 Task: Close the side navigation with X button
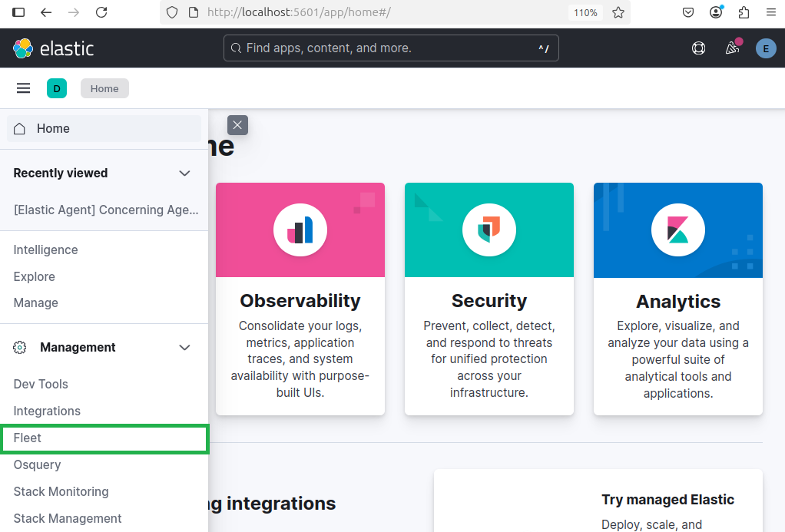click(x=237, y=125)
